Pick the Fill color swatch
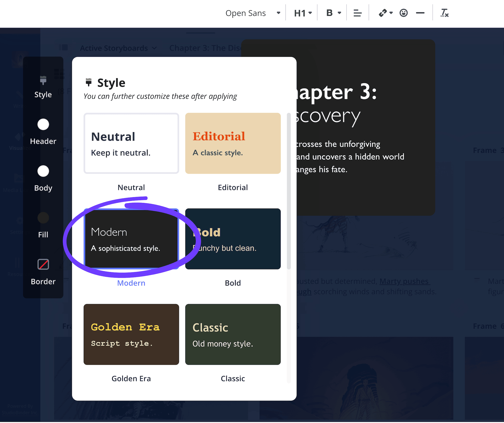The width and height of the screenshot is (504, 423). [x=43, y=218]
